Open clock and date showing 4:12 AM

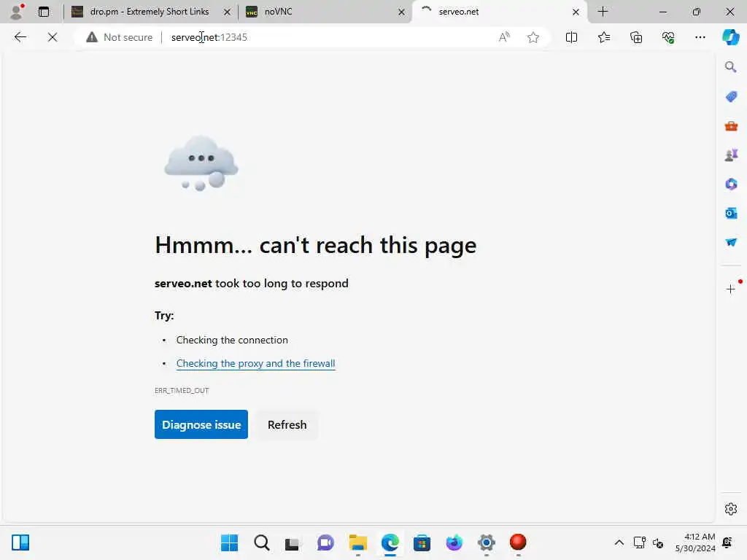click(x=695, y=542)
